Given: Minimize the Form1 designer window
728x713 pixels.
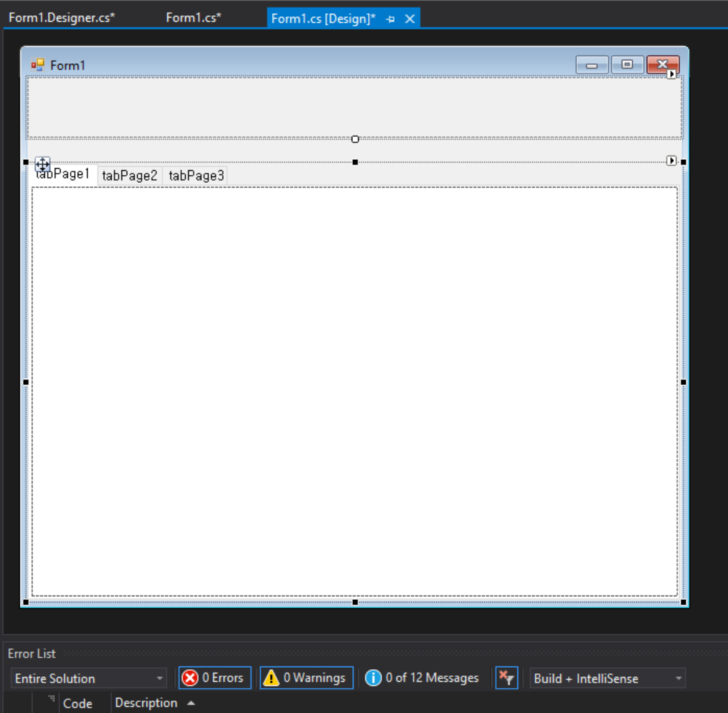Looking at the screenshot, I should [592, 65].
